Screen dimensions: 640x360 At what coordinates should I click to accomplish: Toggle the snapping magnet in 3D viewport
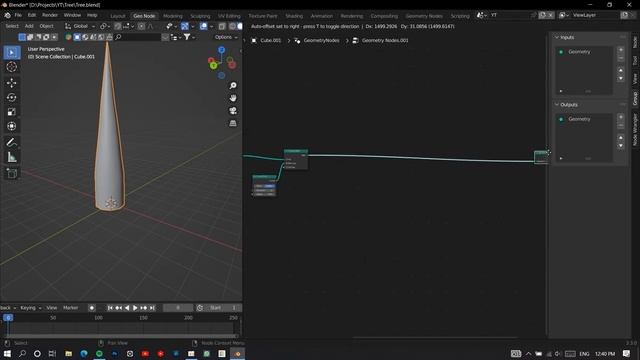pos(118,26)
